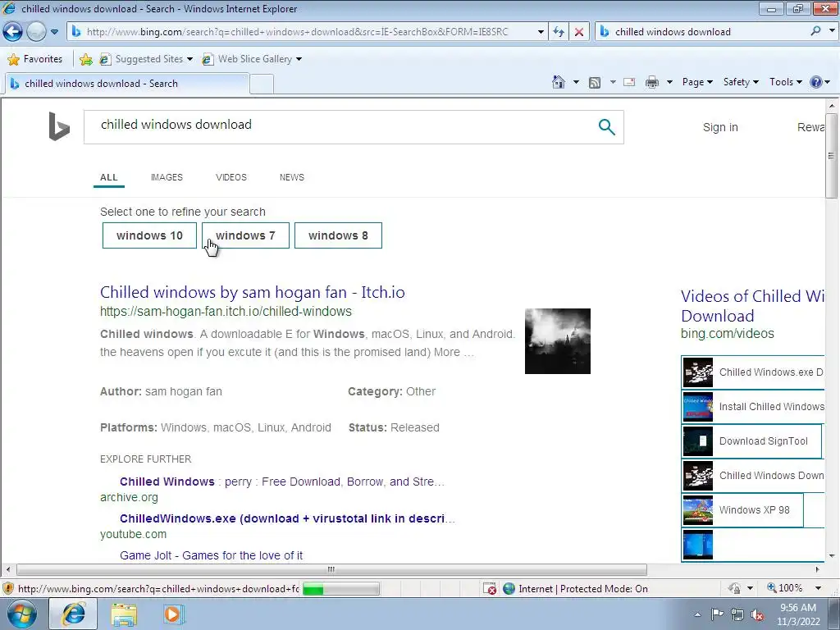Click the sam-hogan-fan.itch.io URL link
The height and width of the screenshot is (630, 840).
pyautogui.click(x=226, y=311)
